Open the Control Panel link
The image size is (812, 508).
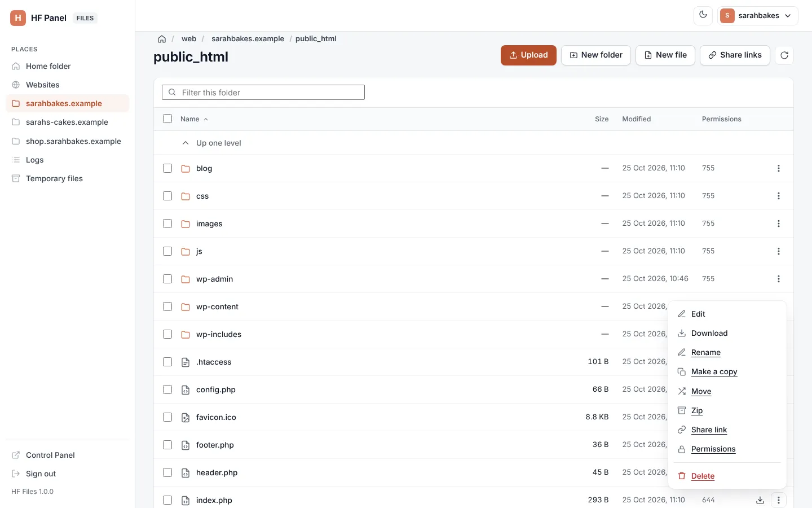pos(67,455)
